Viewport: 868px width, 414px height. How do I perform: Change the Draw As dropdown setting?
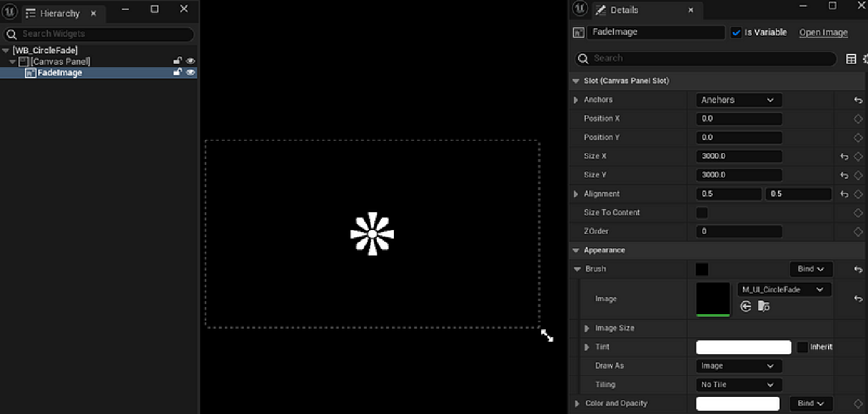738,366
